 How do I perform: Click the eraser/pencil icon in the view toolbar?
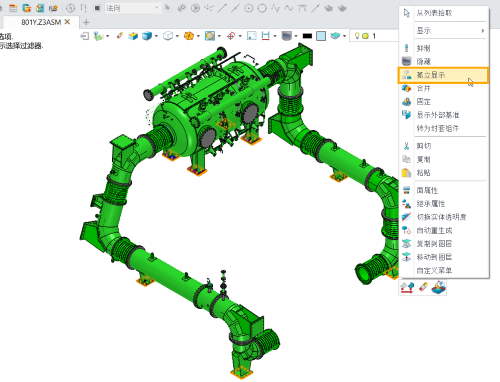(120, 36)
